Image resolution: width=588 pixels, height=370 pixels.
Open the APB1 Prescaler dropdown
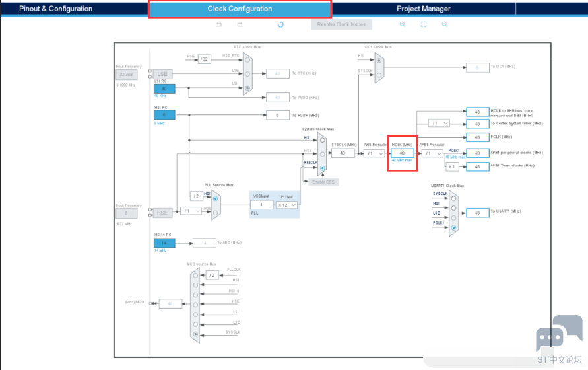point(432,153)
